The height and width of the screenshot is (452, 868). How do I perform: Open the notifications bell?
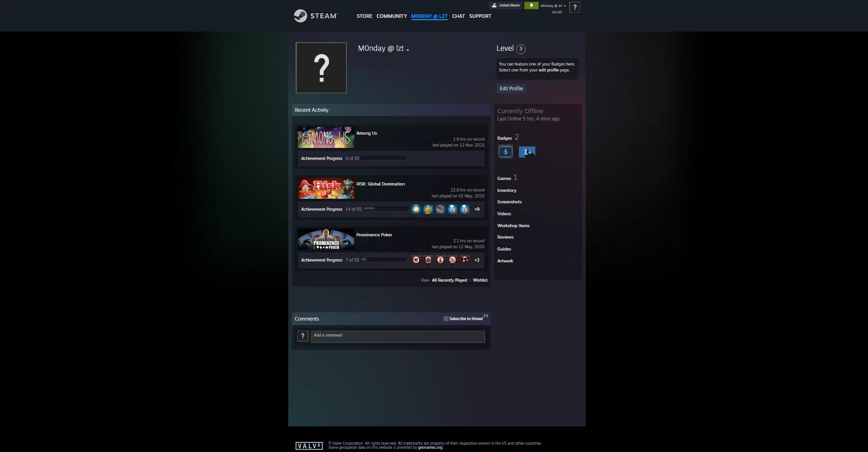tap(531, 5)
